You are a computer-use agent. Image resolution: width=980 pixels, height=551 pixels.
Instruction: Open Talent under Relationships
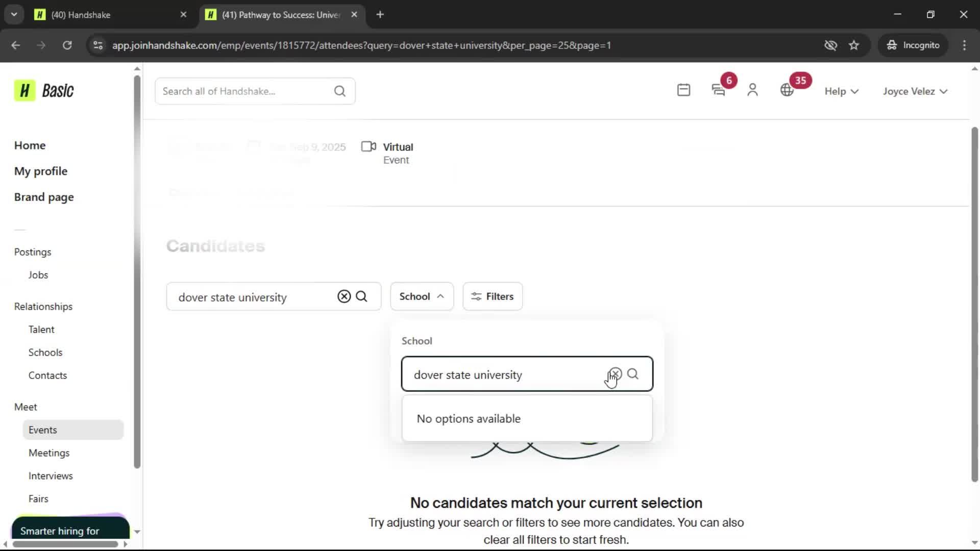[x=41, y=330]
